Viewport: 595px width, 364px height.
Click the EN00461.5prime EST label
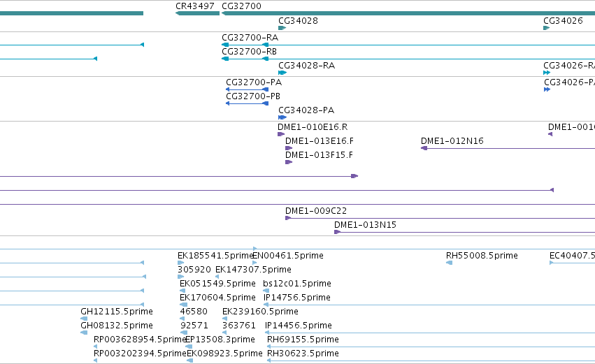[288, 256]
